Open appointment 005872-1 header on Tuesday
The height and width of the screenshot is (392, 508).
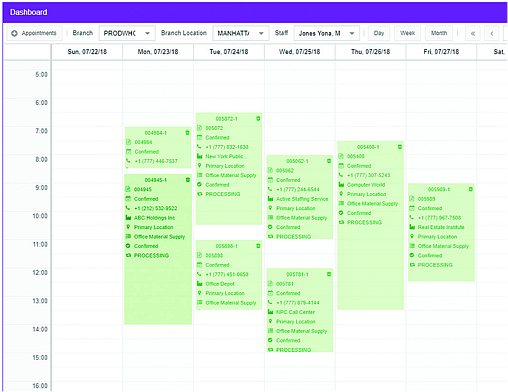coord(226,119)
